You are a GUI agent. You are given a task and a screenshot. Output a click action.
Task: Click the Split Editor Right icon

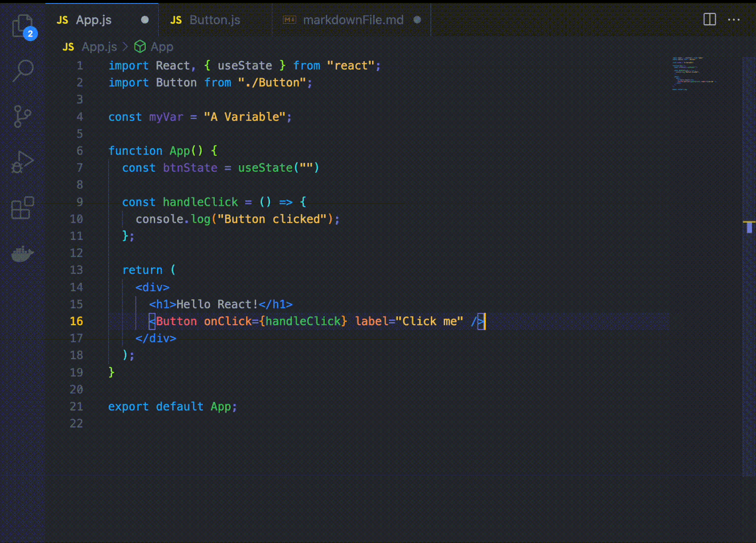tap(709, 20)
